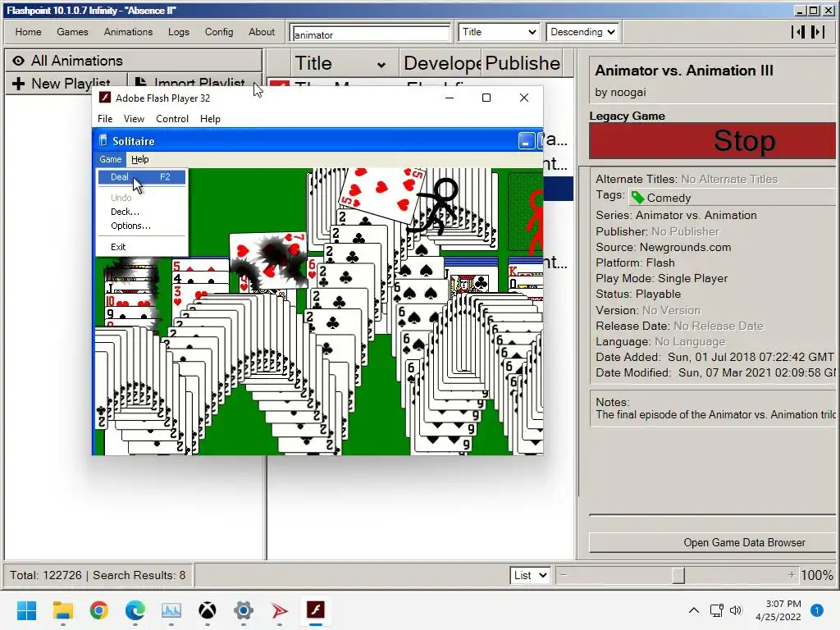This screenshot has width=840, height=630.
Task: Click the zoom slider handle
Action: point(678,575)
